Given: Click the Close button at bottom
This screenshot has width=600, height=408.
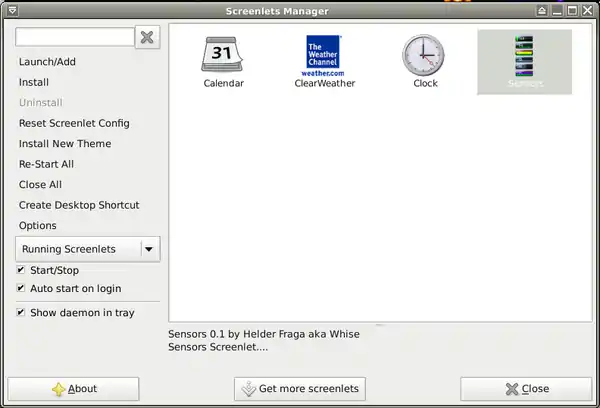Looking at the screenshot, I should (526, 389).
